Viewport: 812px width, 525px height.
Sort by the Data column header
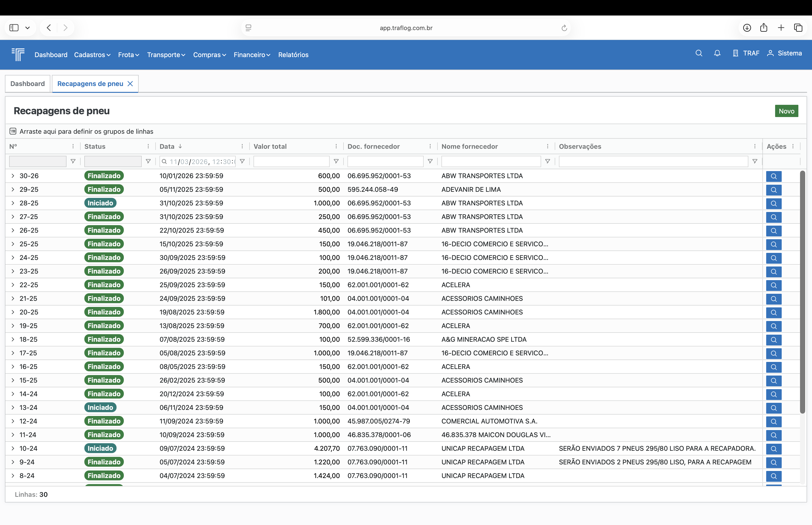[x=167, y=146]
